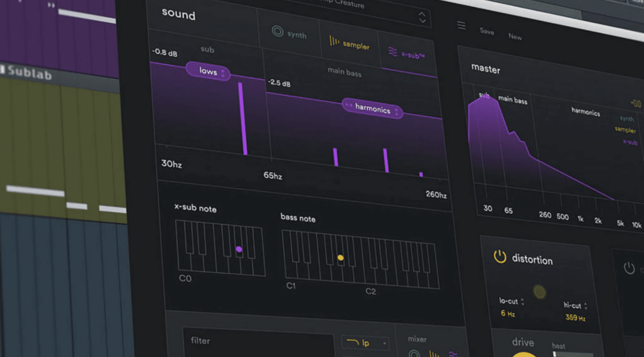Click the -2.5 dB main bass value

(x=279, y=83)
